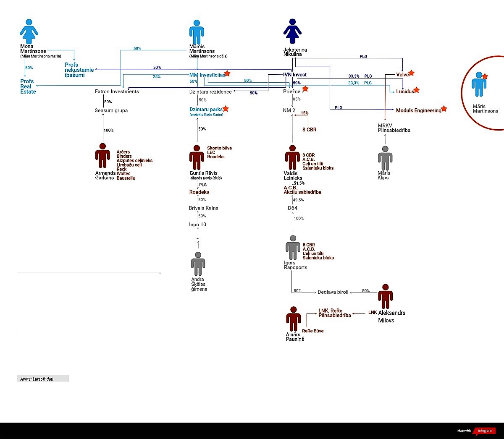
Task: Open the infogram logo link
Action: click(x=484, y=431)
